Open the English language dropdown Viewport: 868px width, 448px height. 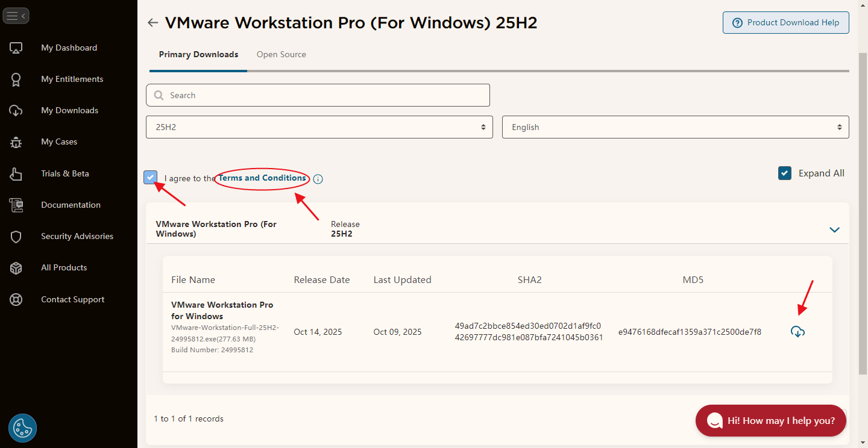pyautogui.click(x=676, y=127)
